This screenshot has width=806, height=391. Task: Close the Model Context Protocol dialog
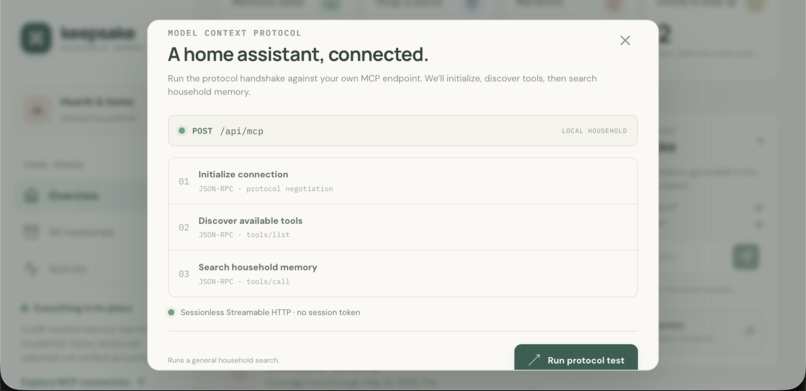tap(625, 41)
